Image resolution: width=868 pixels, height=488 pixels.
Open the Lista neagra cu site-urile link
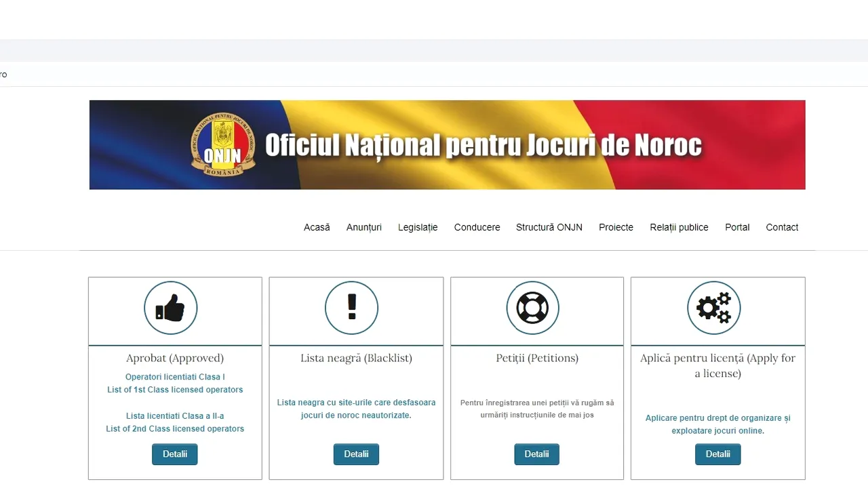click(356, 409)
